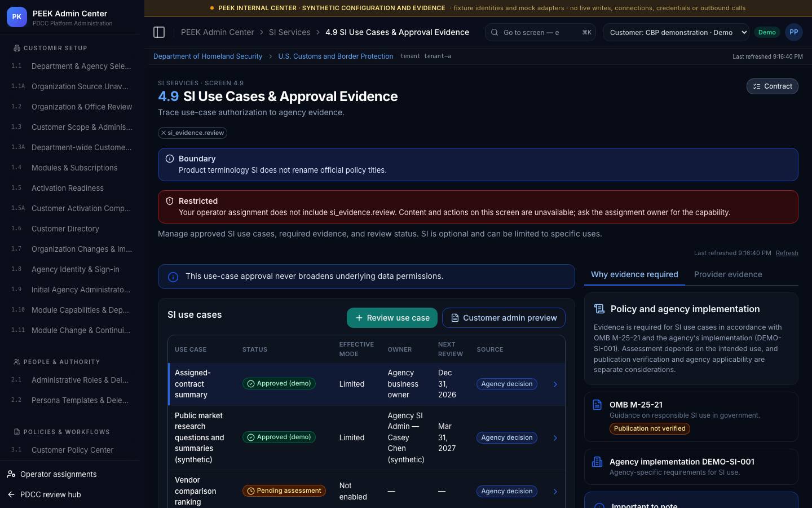Image resolution: width=812 pixels, height=508 pixels.
Task: Open the Customer CBP demonstration dropdown
Action: coord(676,32)
